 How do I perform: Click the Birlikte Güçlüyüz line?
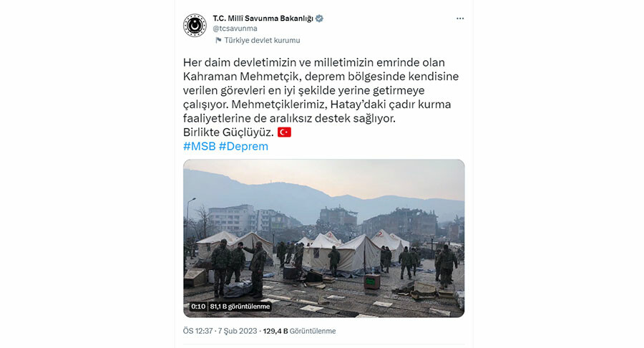228,132
